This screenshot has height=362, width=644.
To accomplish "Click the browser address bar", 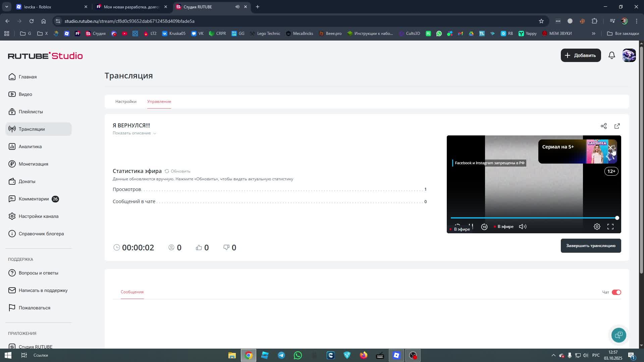I will pos(299,21).
